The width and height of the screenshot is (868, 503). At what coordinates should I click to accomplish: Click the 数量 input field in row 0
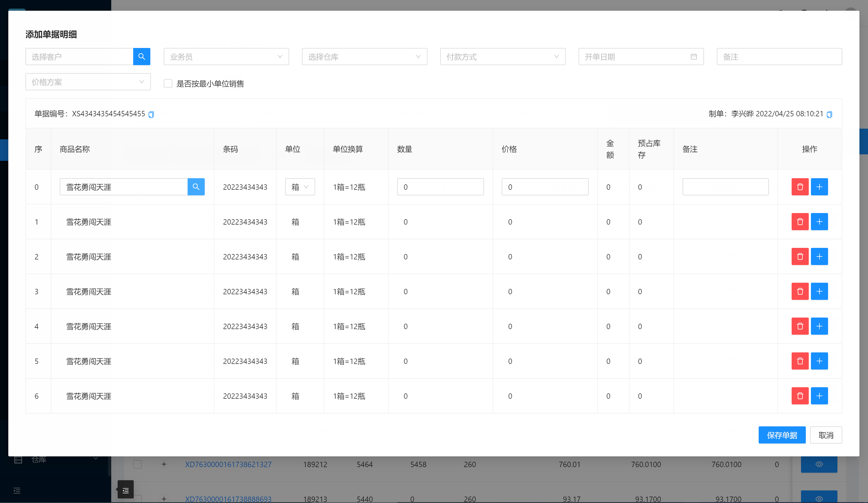(440, 187)
